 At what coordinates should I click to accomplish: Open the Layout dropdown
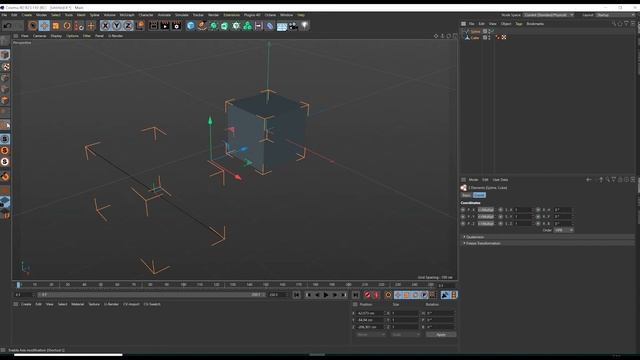[x=616, y=15]
